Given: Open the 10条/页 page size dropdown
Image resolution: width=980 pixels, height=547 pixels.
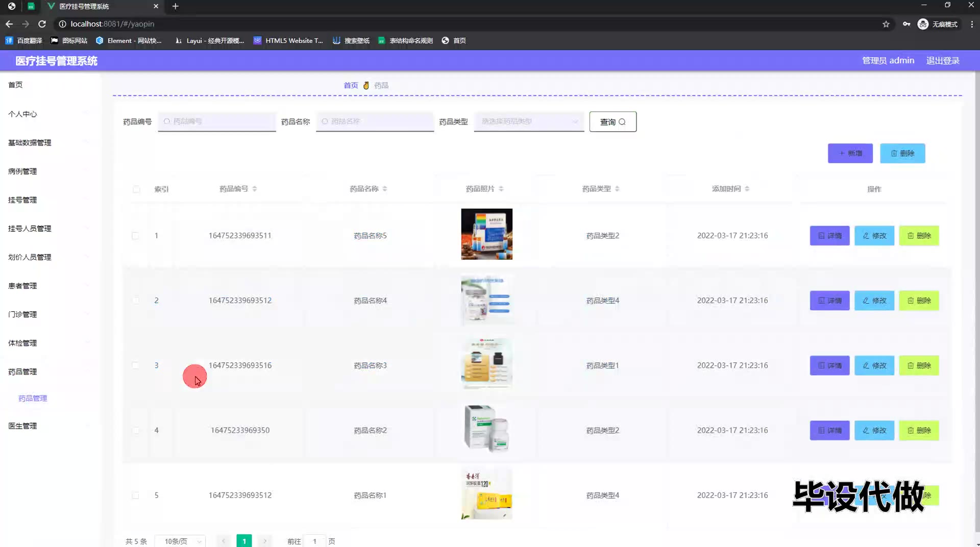Looking at the screenshot, I should pos(180,541).
